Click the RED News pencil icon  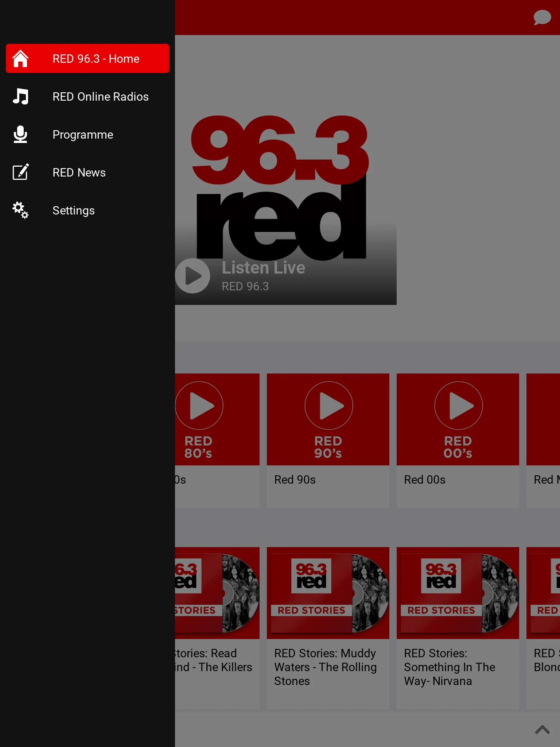click(x=20, y=172)
